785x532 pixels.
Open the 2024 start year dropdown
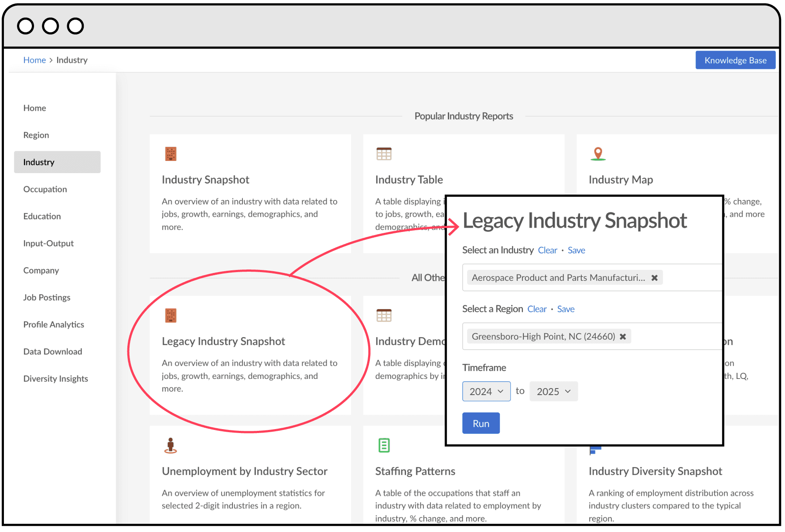tap(486, 391)
